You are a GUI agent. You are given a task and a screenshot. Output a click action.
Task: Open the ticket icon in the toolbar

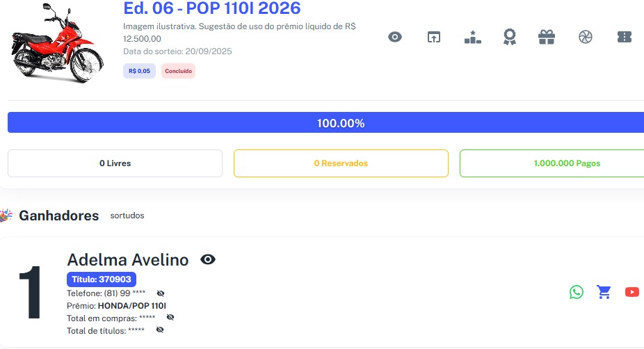tap(625, 38)
